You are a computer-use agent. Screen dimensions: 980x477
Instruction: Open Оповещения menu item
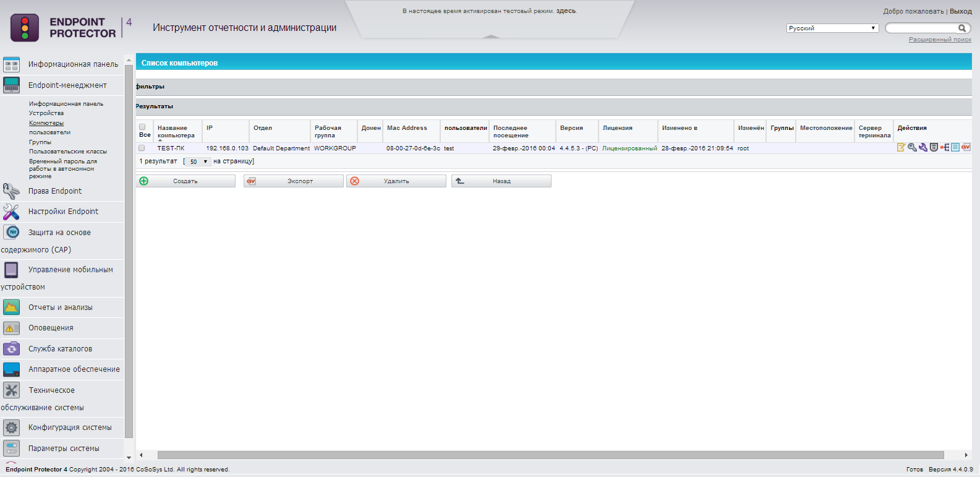click(x=51, y=328)
